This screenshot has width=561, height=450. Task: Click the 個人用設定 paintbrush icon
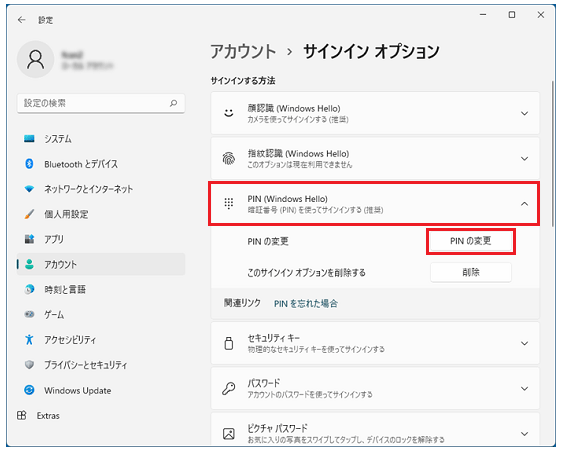click(x=29, y=214)
